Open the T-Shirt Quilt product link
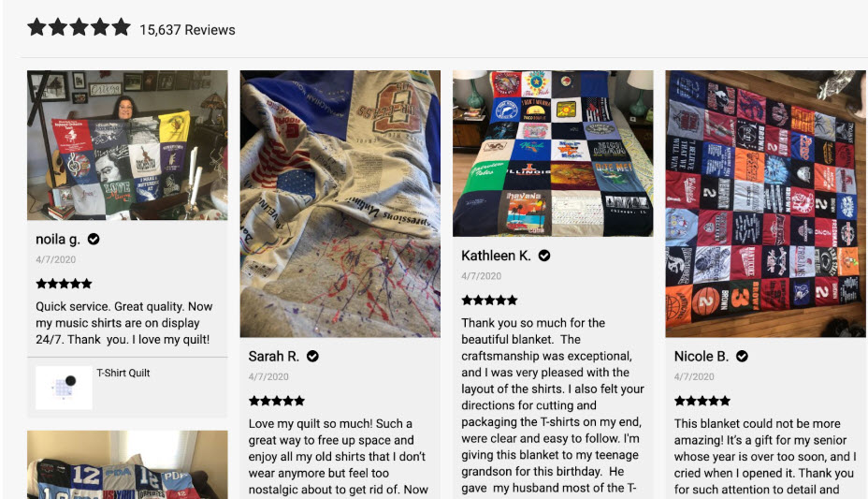Image resolution: width=868 pixels, height=499 pixels. (x=123, y=373)
